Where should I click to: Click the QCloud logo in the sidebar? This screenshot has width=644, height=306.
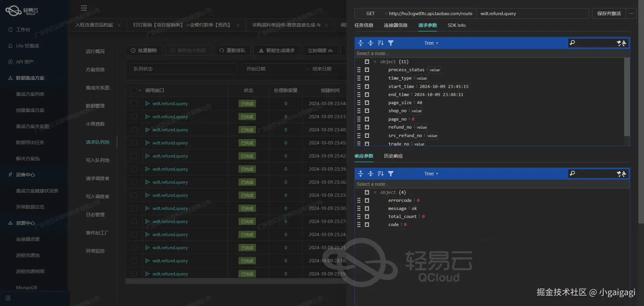[22, 11]
